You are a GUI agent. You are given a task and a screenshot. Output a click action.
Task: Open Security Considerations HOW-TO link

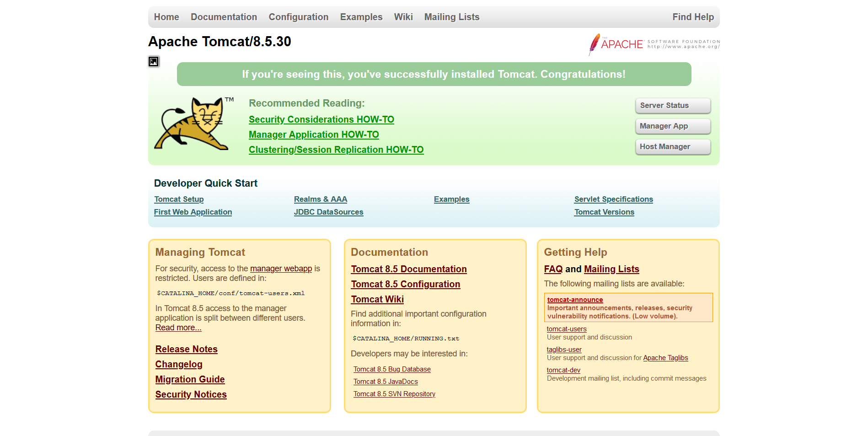[x=321, y=119]
